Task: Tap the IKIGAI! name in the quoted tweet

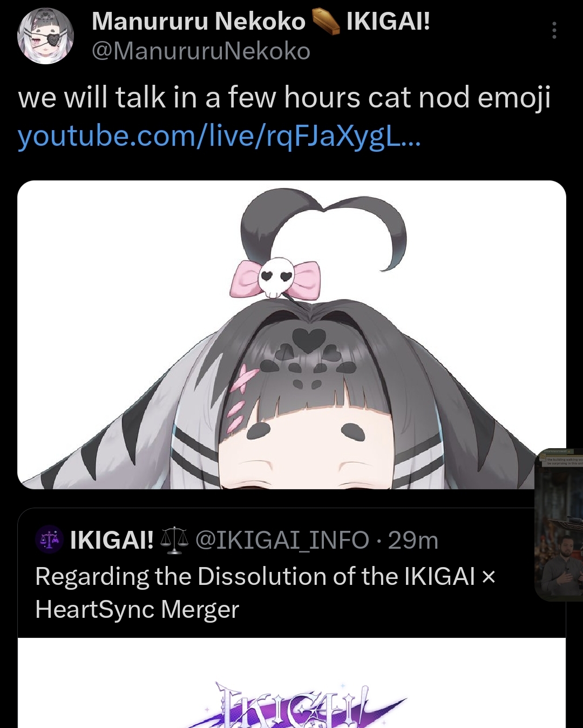Action: [112, 540]
